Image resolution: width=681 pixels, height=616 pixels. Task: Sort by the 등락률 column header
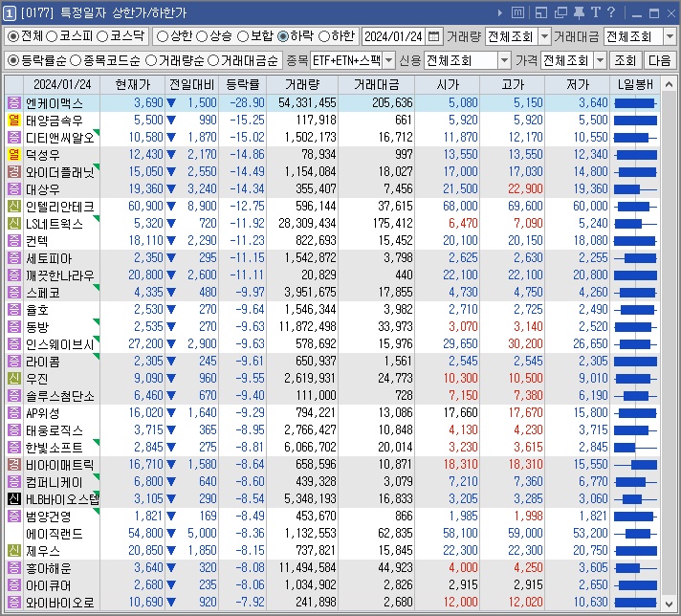(x=242, y=85)
